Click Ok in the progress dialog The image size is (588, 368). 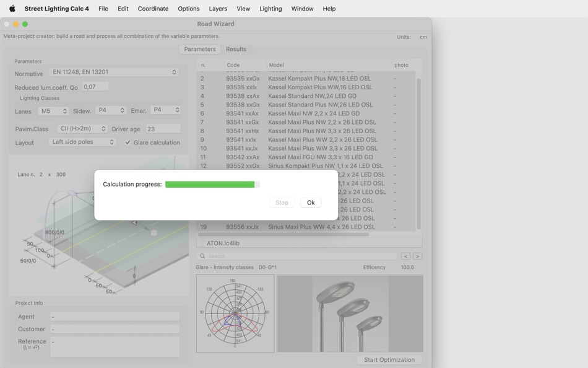coord(311,203)
